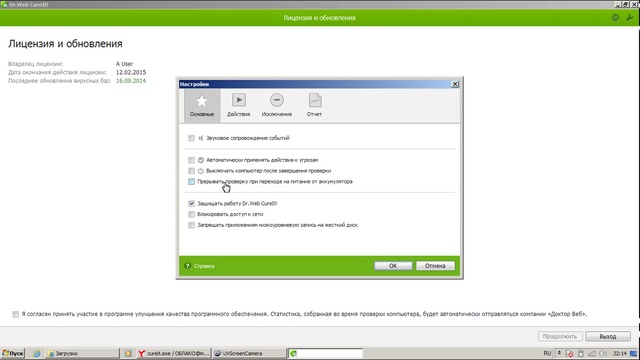Open the wrench settings icon in header

pyautogui.click(x=630, y=18)
